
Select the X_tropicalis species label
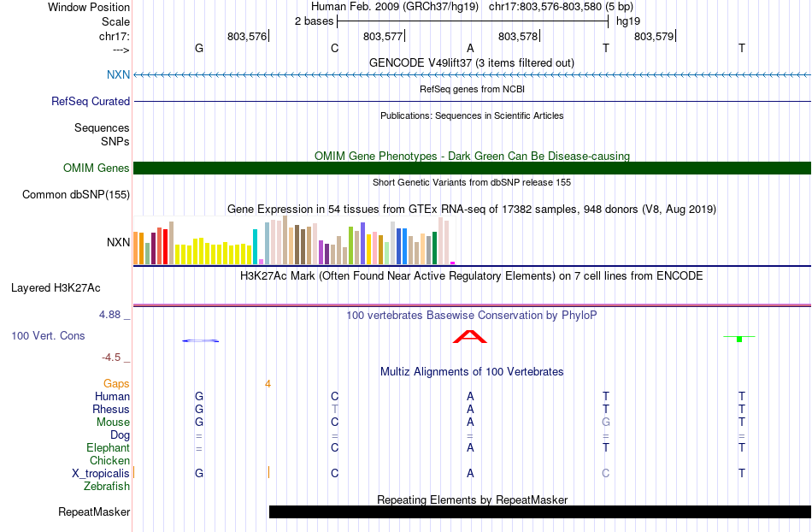pos(101,474)
